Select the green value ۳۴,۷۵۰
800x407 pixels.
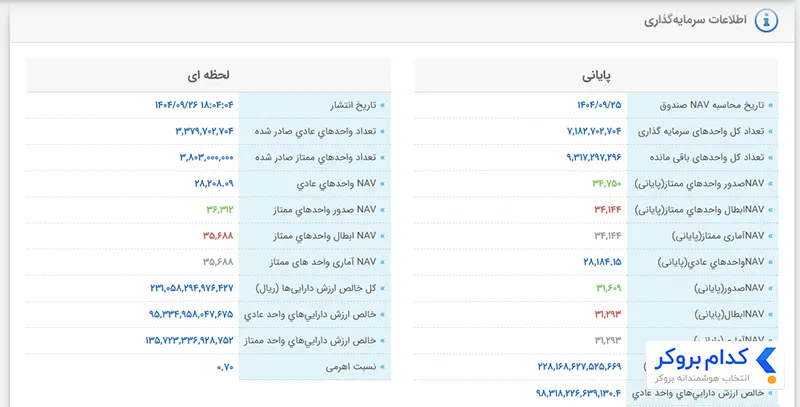coord(607,184)
